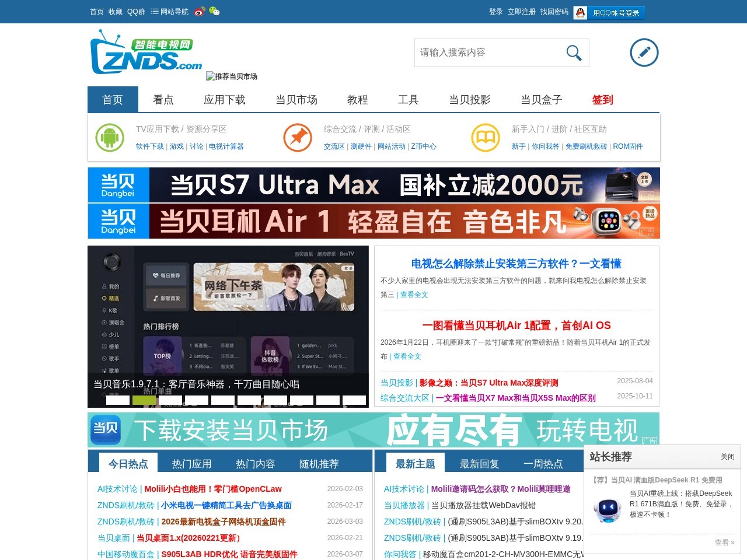Click the list icon beside 网站导航
This screenshot has height=560, width=747.
tap(153, 11)
